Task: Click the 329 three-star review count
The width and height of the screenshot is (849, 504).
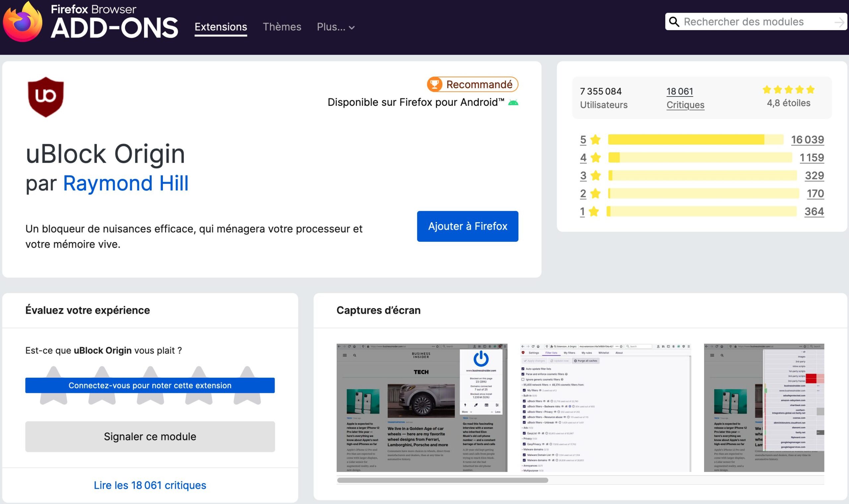Action: (x=815, y=176)
